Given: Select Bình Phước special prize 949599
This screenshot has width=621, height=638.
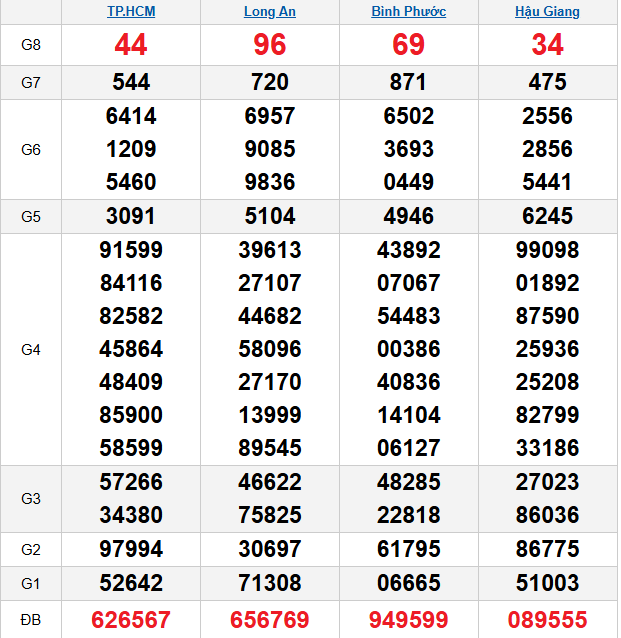Looking at the screenshot, I should point(408,620).
